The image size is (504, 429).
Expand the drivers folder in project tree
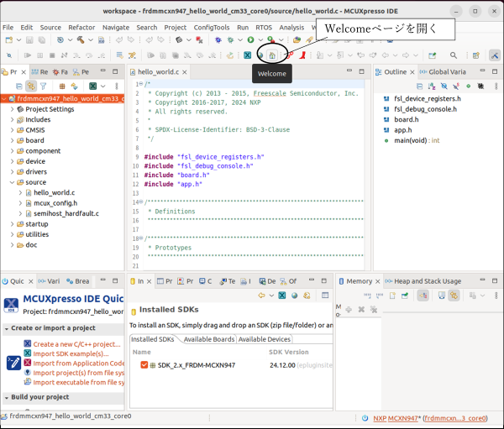click(x=12, y=171)
